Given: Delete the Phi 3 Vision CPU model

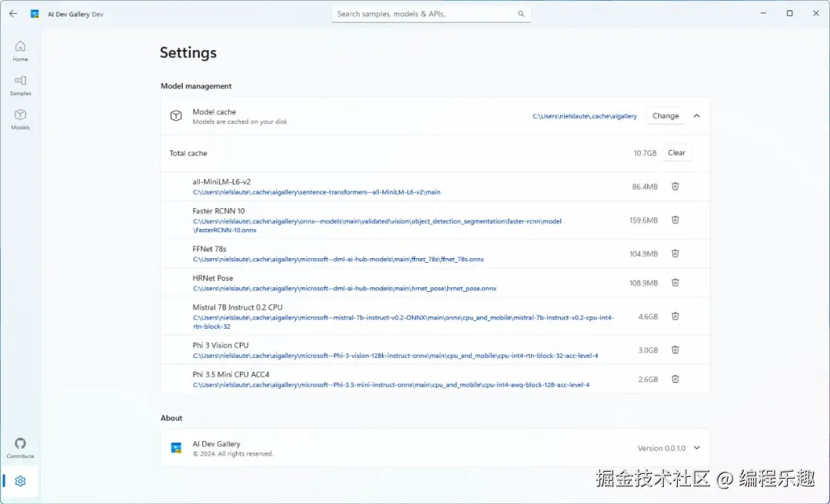Looking at the screenshot, I should coord(675,350).
